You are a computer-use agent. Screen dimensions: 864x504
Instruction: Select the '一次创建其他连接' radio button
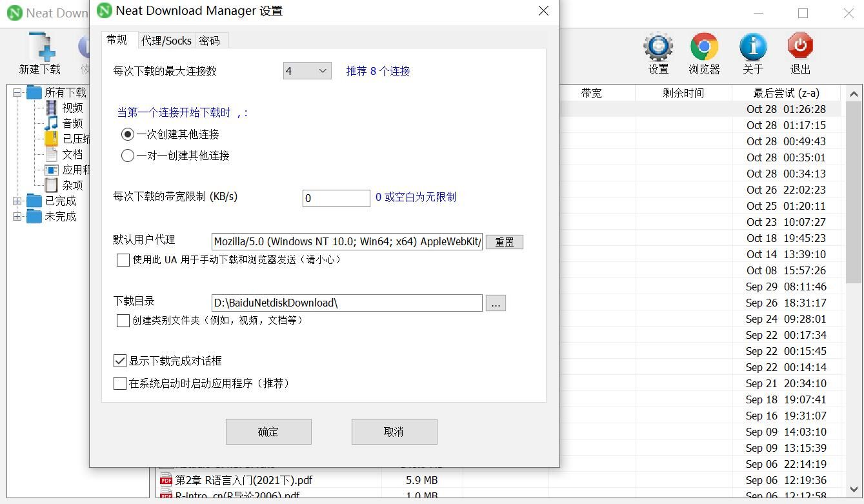click(128, 134)
